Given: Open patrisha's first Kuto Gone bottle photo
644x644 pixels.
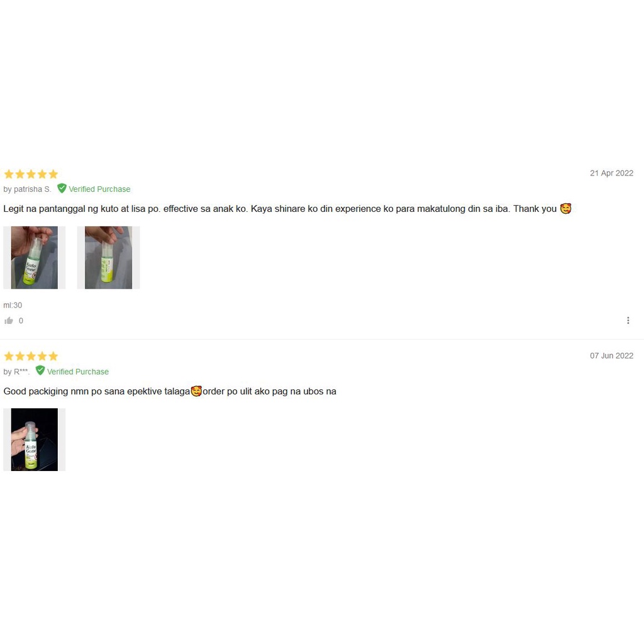Looking at the screenshot, I should (x=35, y=257).
